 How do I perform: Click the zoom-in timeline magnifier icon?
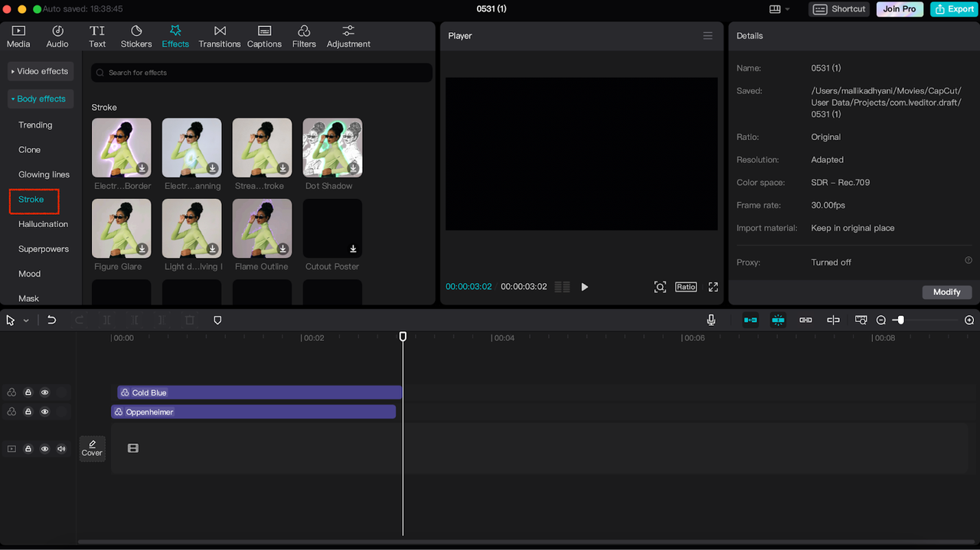[x=969, y=320]
